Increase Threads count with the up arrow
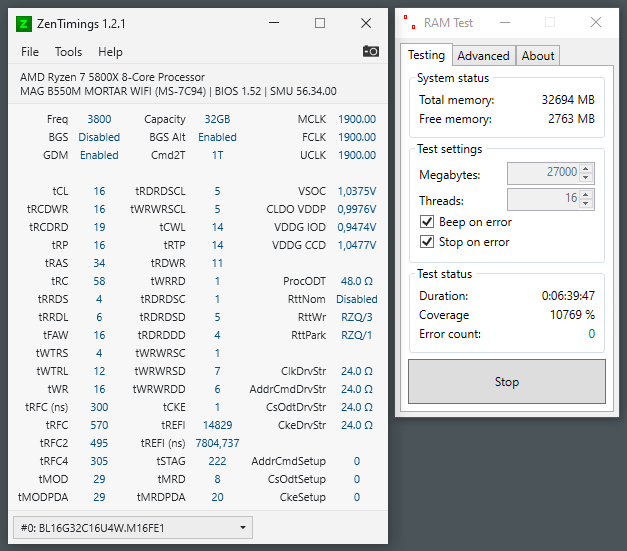The height and width of the screenshot is (551, 627). (585, 195)
